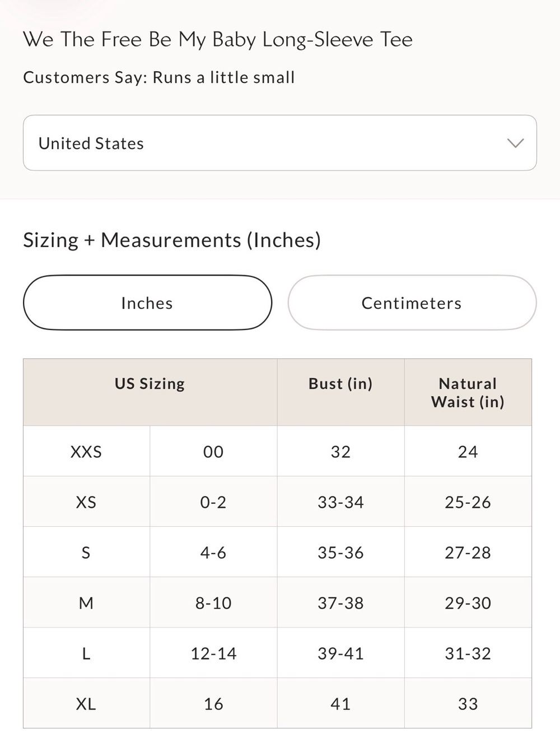Click the product title Be My Baby Tee
This screenshot has height=747, width=560.
(218, 39)
